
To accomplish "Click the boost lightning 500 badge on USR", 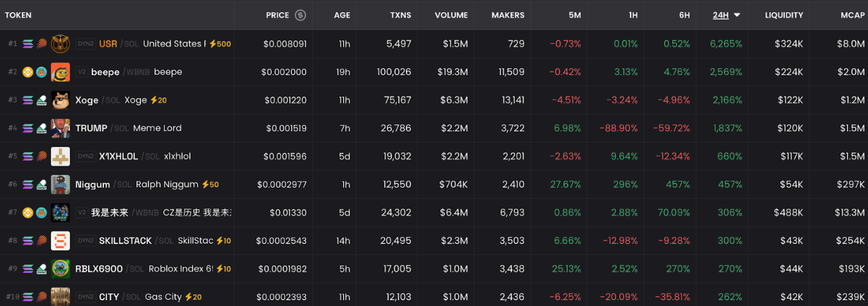I will click(x=219, y=44).
